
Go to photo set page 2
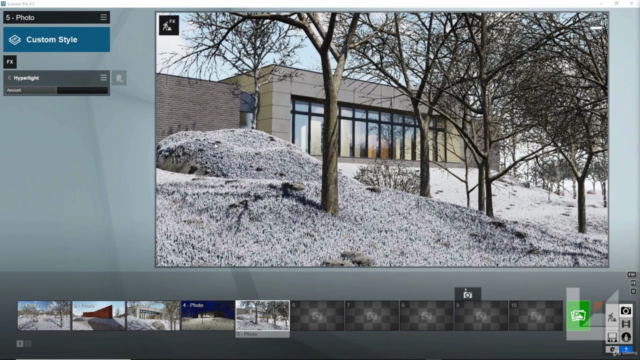click(x=28, y=344)
